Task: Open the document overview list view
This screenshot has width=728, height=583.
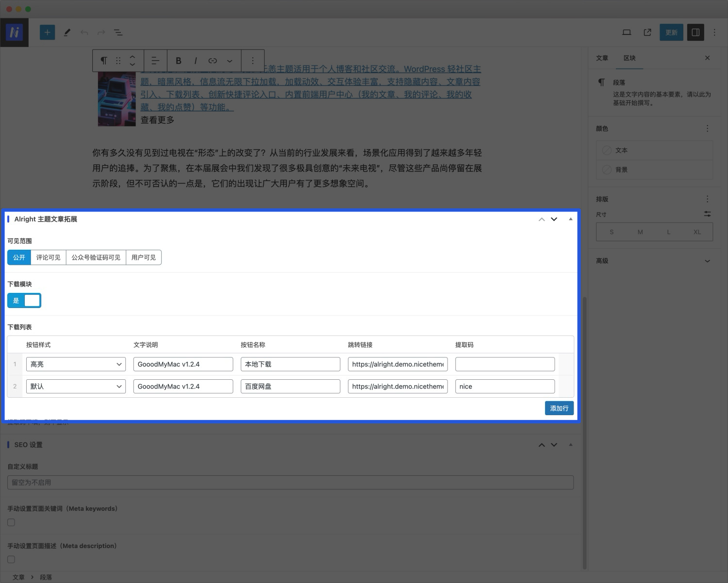Action: point(118,32)
